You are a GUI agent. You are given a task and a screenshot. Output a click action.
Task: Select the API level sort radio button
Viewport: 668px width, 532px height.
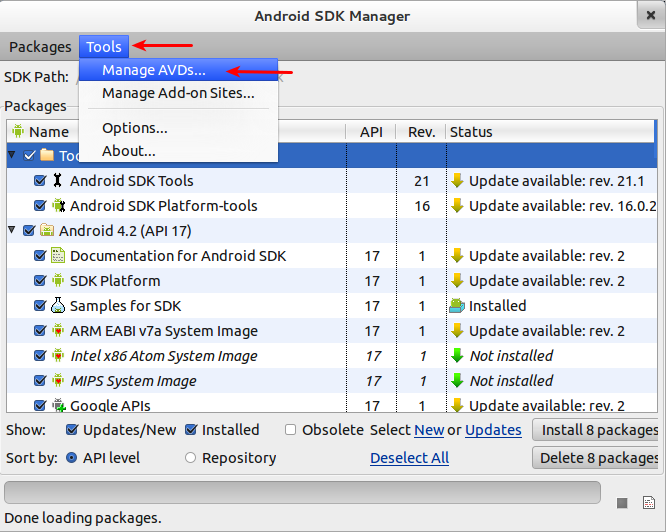pos(72,458)
